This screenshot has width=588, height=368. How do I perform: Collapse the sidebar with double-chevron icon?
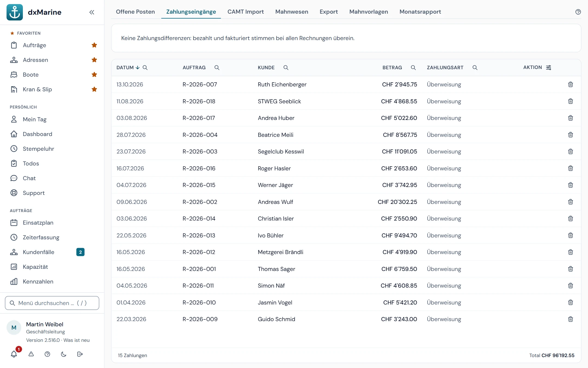tap(92, 12)
